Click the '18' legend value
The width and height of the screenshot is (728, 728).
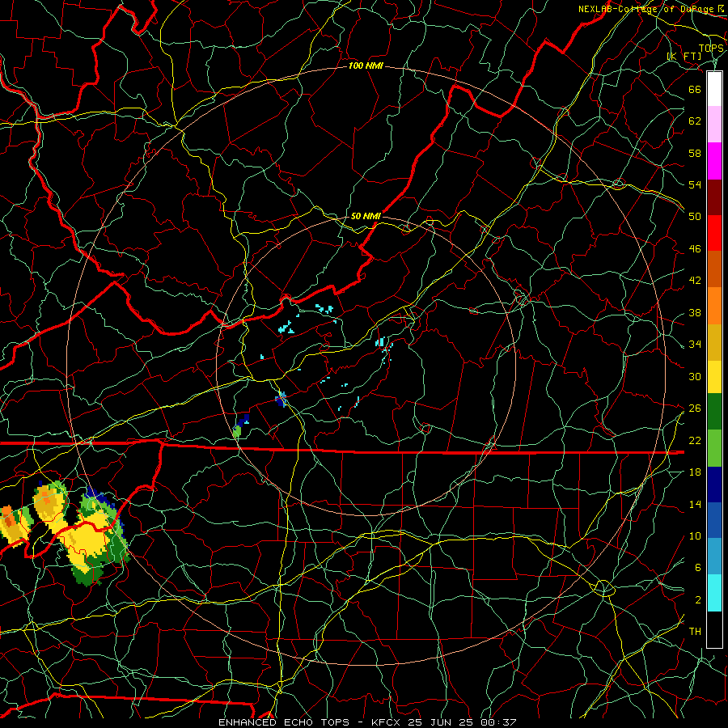coord(695,472)
